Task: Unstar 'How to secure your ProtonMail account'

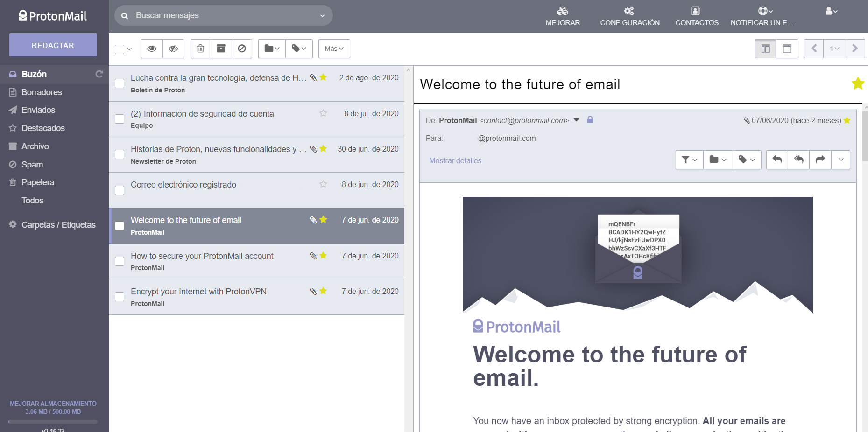Action: pyautogui.click(x=323, y=256)
